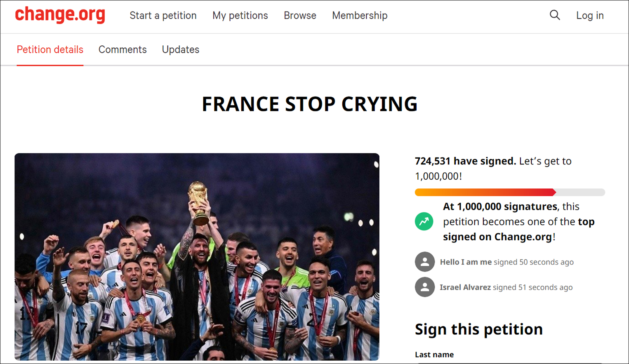Go to My petitions
This screenshot has height=364, width=629.
[240, 16]
